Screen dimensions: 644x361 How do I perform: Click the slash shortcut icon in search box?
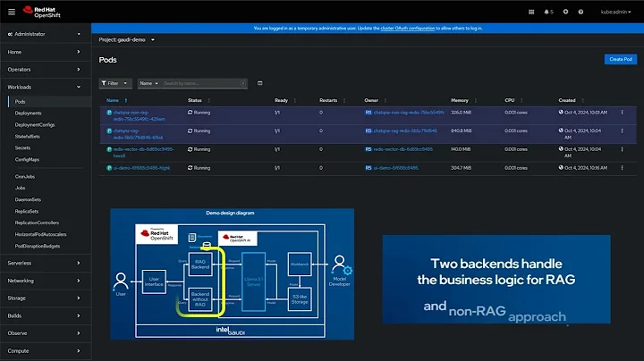tap(242, 83)
